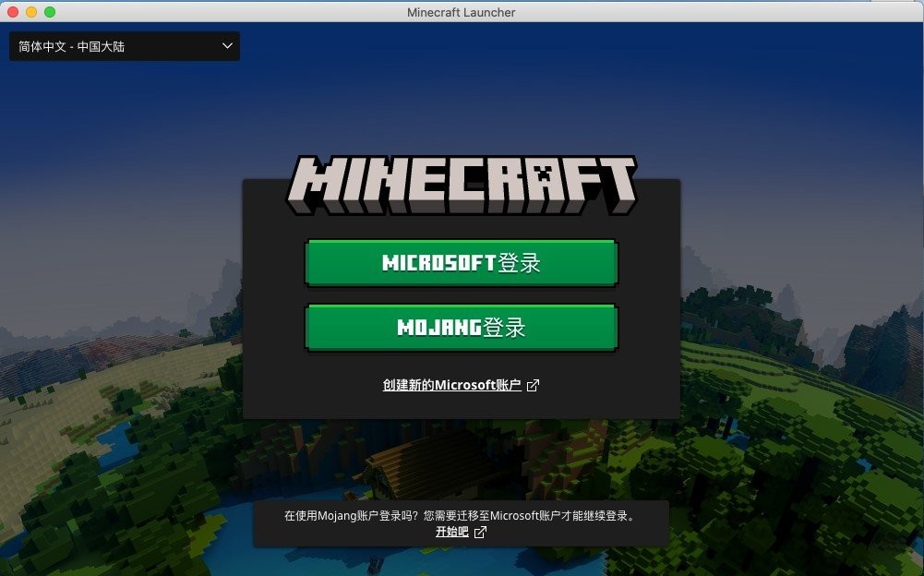Click the external-link icon beside 开始吧
Image resolution: width=924 pixels, height=576 pixels.
pos(479,532)
